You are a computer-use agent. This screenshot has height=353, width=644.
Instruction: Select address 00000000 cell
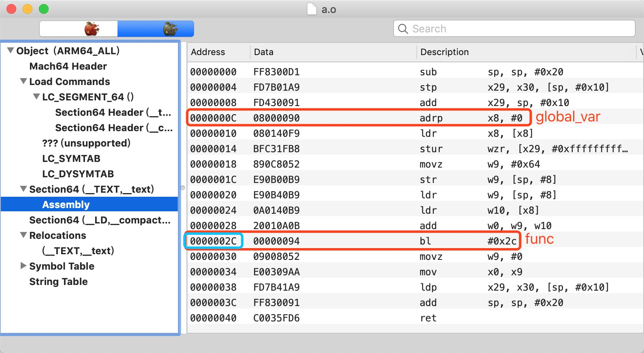(213, 72)
